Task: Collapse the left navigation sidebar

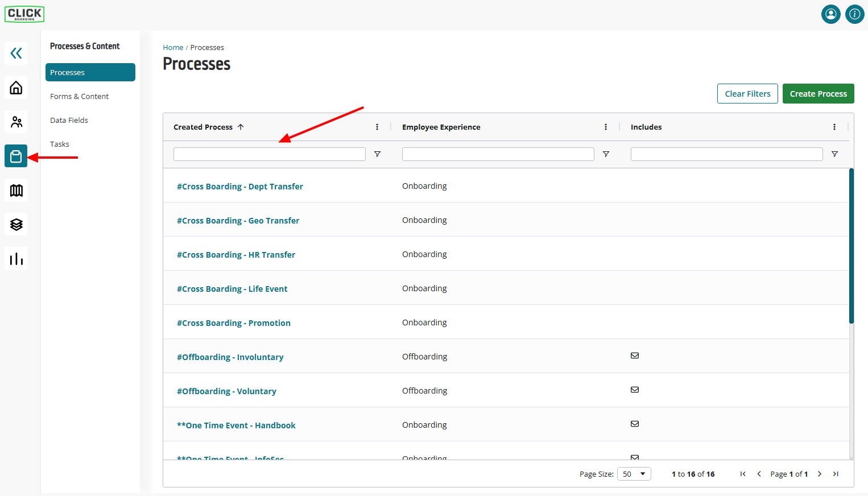Action: [x=15, y=53]
